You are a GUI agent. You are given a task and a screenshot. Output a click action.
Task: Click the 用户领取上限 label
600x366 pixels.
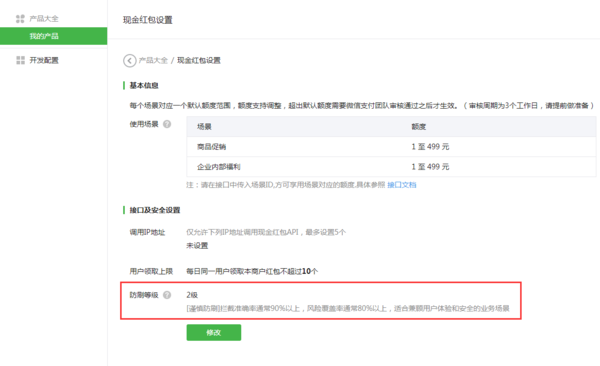point(151,271)
